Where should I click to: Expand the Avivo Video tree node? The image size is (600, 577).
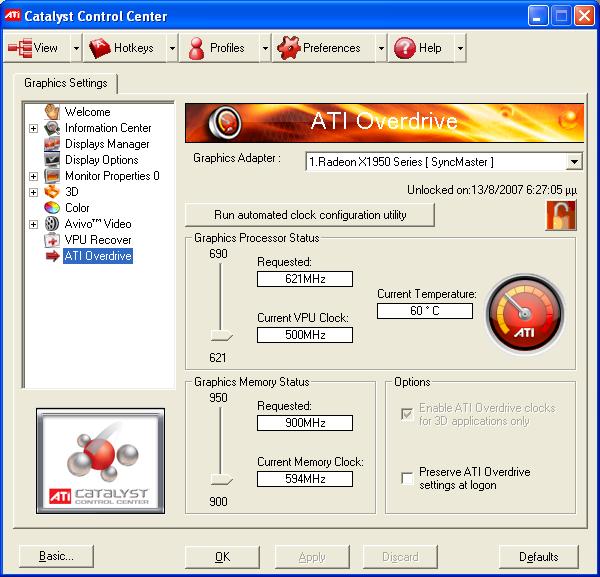tap(34, 224)
